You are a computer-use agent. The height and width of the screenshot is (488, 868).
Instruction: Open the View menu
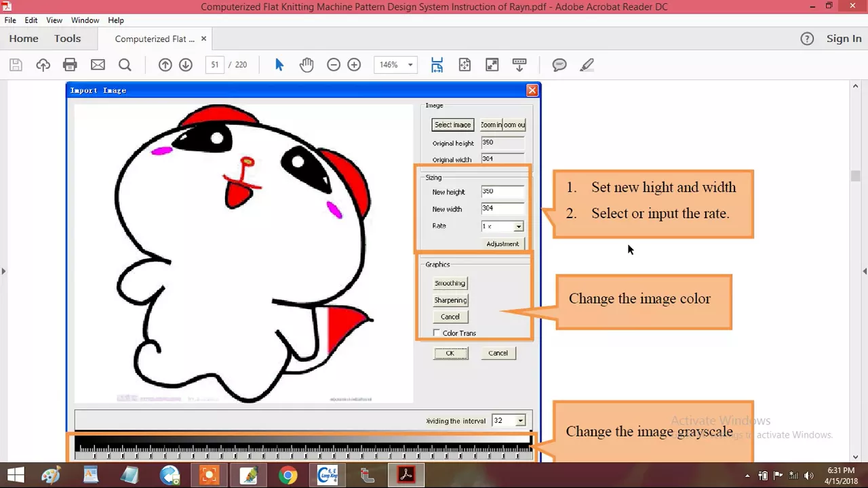(x=54, y=20)
